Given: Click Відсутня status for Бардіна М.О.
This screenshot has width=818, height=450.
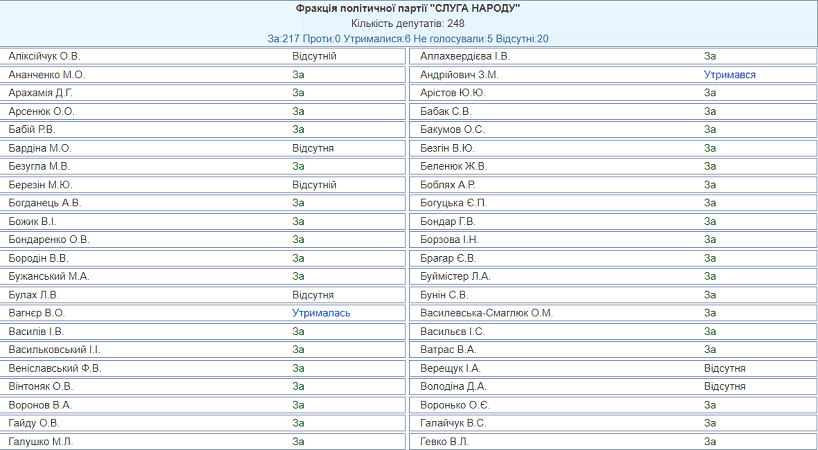Looking at the screenshot, I should [x=312, y=148].
